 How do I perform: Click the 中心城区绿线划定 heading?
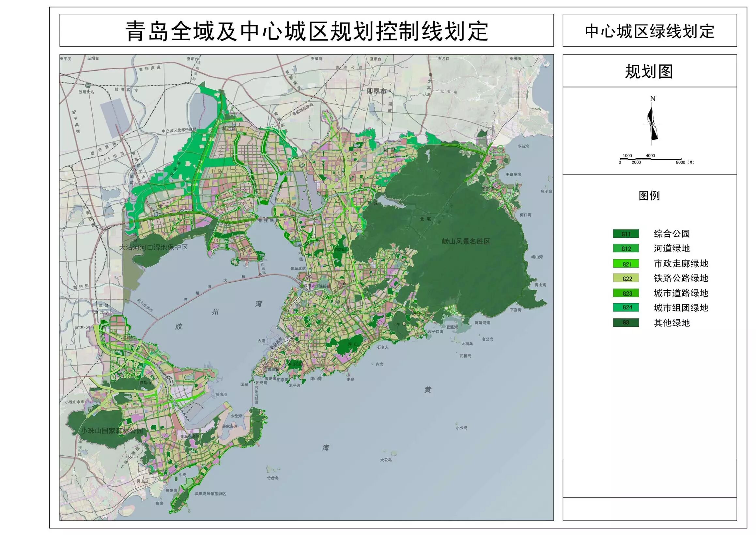[649, 31]
